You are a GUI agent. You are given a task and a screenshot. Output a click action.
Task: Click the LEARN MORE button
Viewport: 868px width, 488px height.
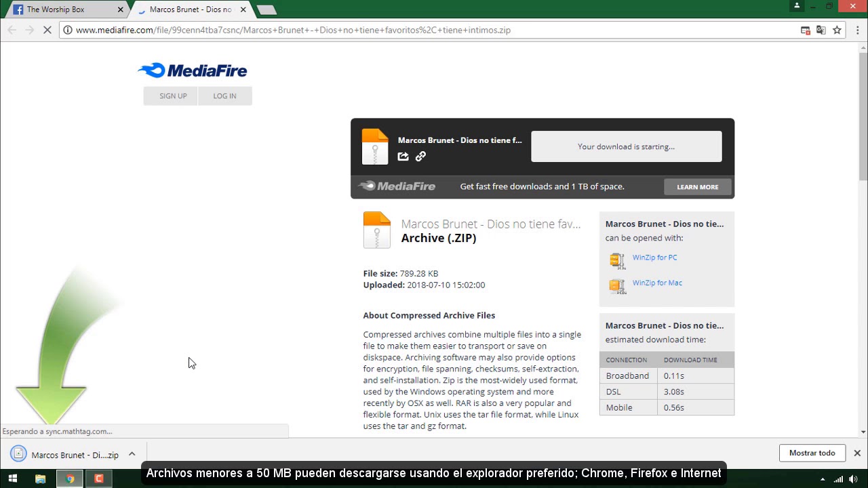point(697,187)
